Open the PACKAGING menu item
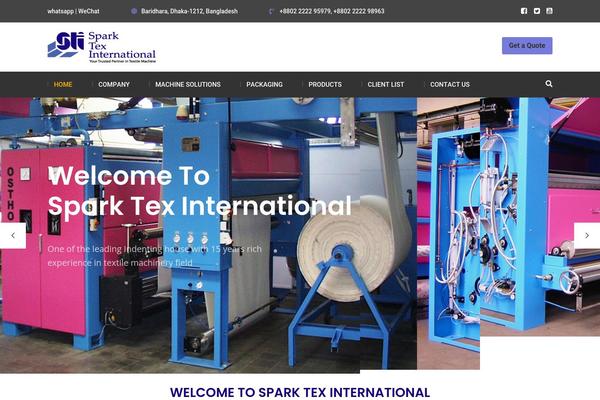This screenshot has height=400, width=600. tap(264, 85)
